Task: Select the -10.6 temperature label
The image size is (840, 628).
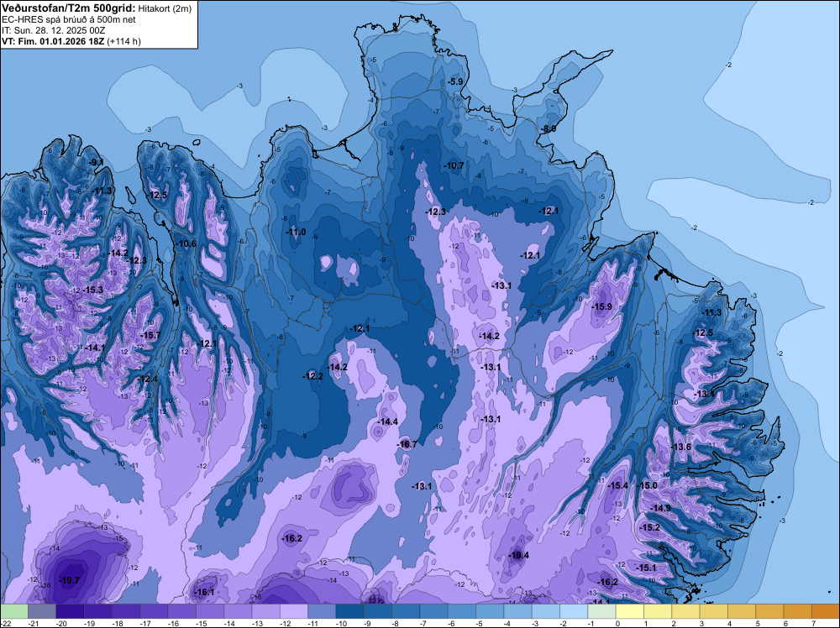Action: pos(186,244)
